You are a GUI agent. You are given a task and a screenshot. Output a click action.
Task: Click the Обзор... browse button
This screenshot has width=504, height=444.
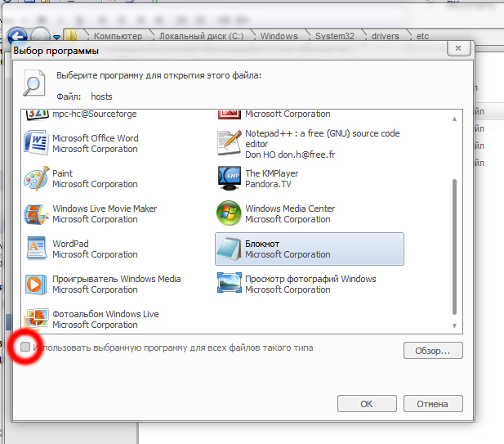click(433, 351)
